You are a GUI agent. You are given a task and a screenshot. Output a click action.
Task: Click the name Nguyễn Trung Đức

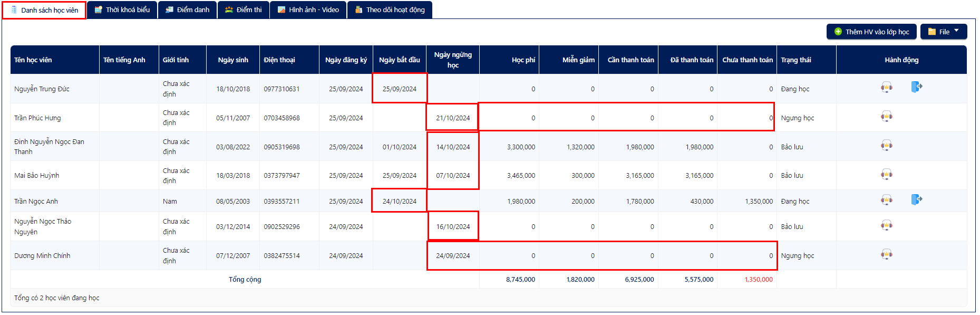(x=42, y=89)
